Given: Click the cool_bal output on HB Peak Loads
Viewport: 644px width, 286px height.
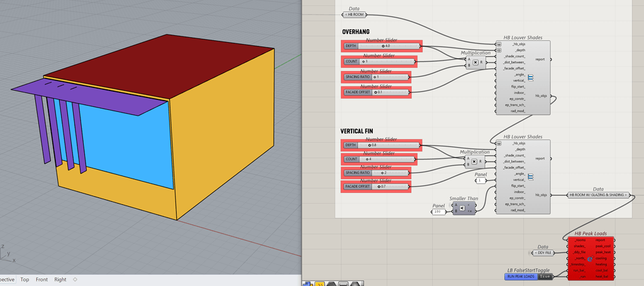Looking at the screenshot, I should 603,271.
